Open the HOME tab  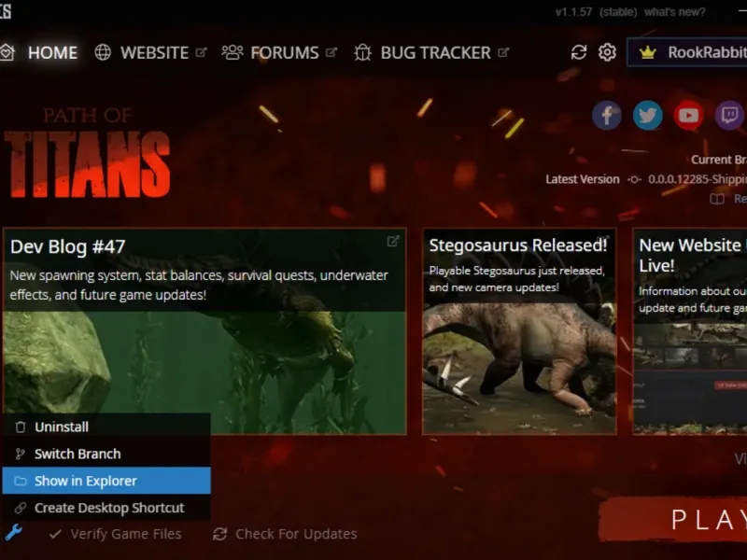(52, 52)
